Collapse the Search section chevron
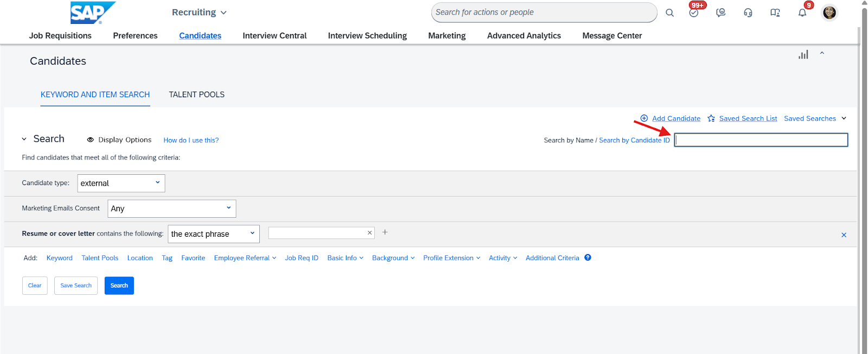868x354 pixels. pos(24,139)
